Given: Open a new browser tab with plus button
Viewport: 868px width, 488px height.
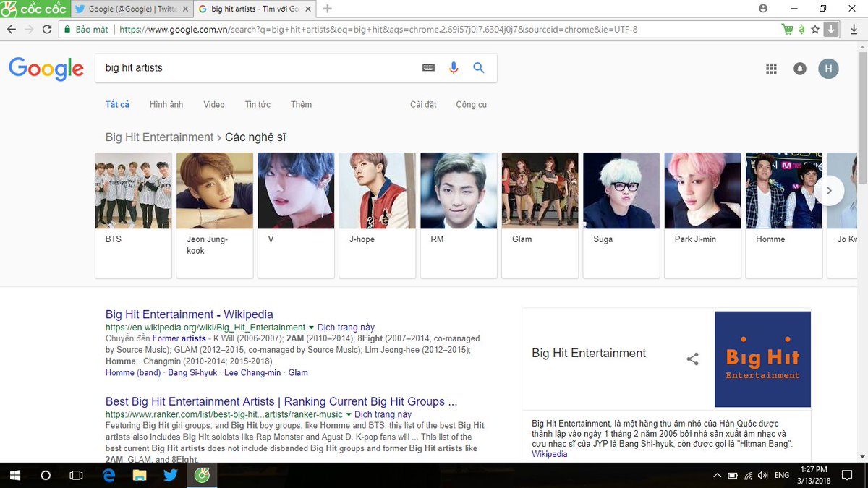Looking at the screenshot, I should pos(328,9).
